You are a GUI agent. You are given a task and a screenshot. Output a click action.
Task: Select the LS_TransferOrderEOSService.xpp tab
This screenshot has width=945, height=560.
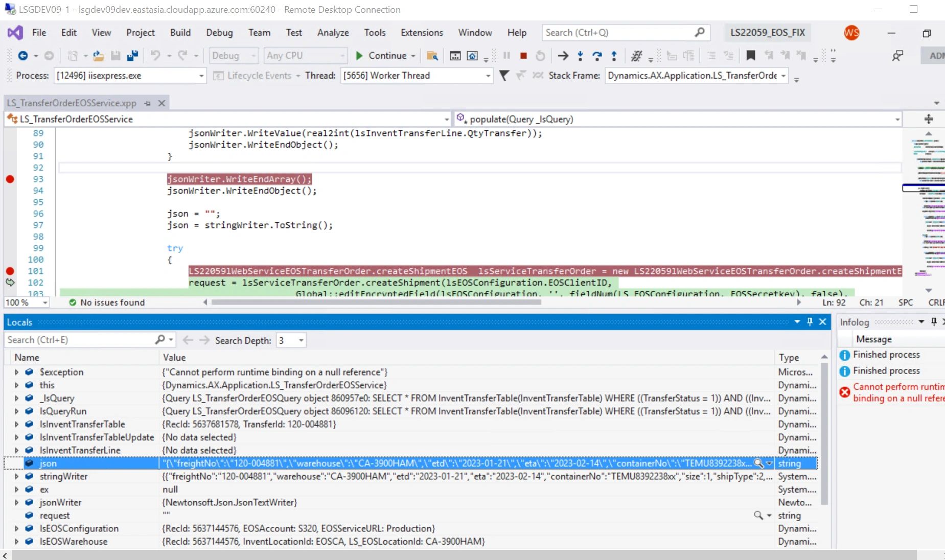coord(72,103)
